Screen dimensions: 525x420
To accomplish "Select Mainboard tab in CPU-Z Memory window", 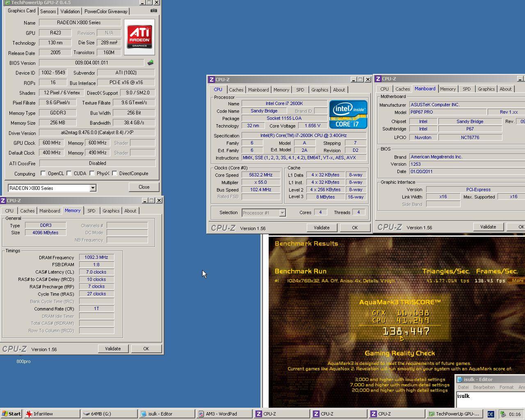I will point(50,211).
